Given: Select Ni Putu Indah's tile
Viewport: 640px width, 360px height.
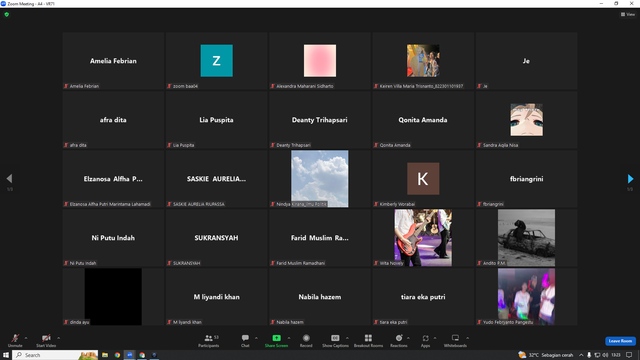Looking at the screenshot, I should 113,238.
